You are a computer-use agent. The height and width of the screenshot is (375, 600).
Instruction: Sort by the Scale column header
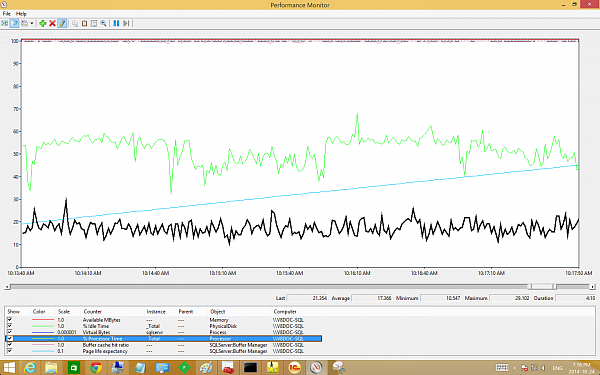click(x=69, y=311)
